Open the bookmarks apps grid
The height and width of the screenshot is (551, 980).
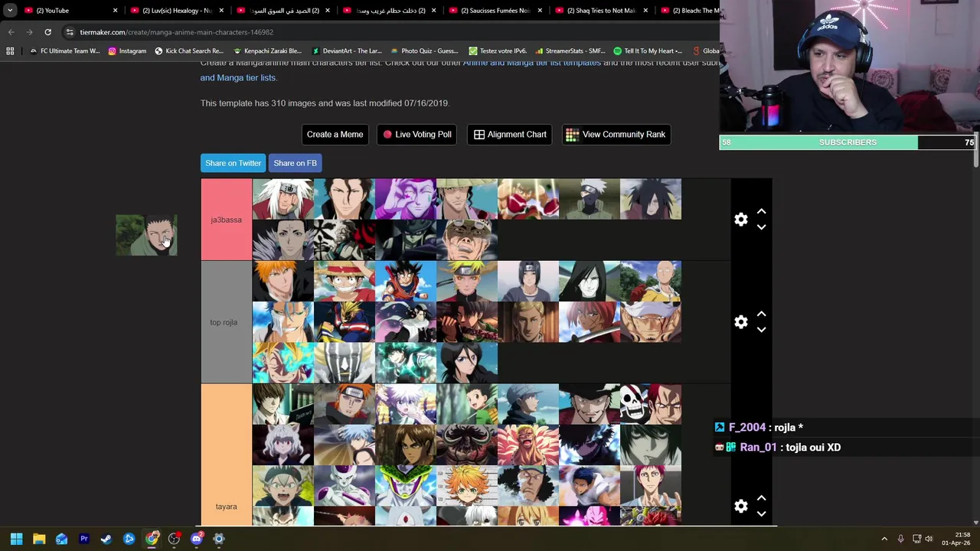point(10,51)
